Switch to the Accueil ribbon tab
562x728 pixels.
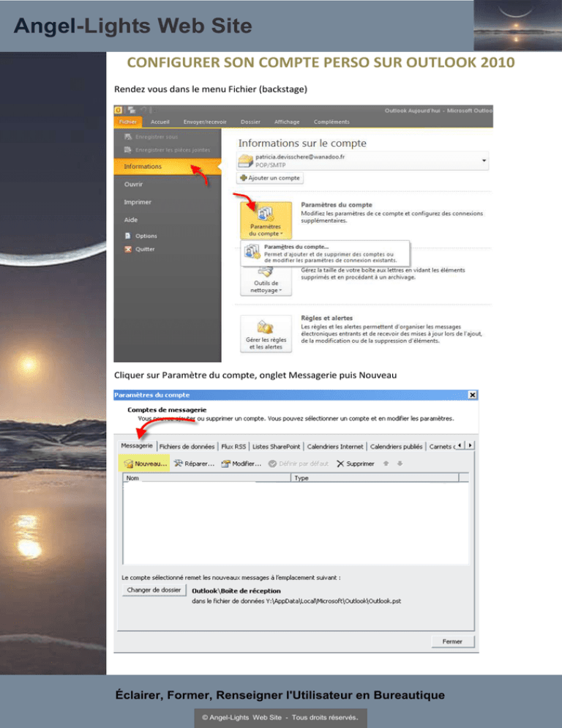coord(160,122)
